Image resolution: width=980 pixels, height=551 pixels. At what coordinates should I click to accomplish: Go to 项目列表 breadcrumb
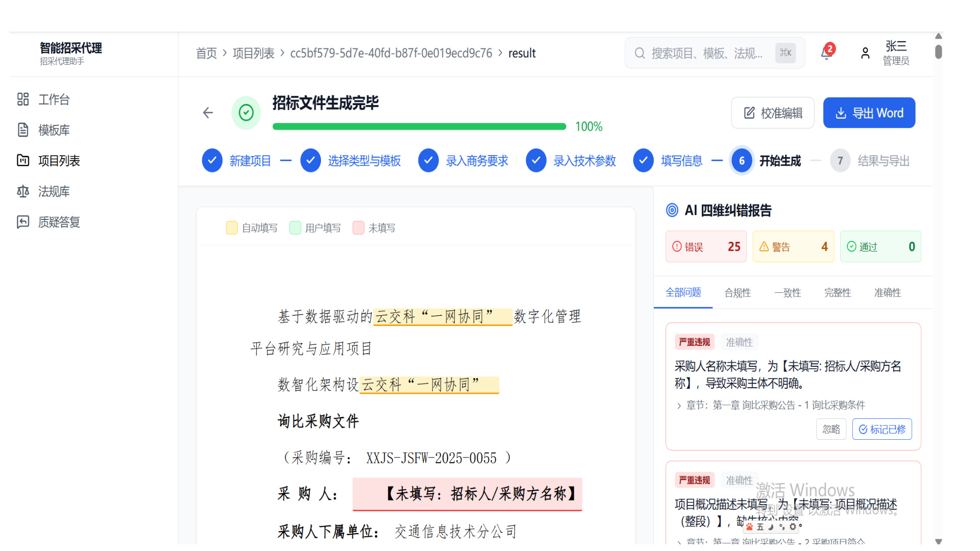(254, 53)
